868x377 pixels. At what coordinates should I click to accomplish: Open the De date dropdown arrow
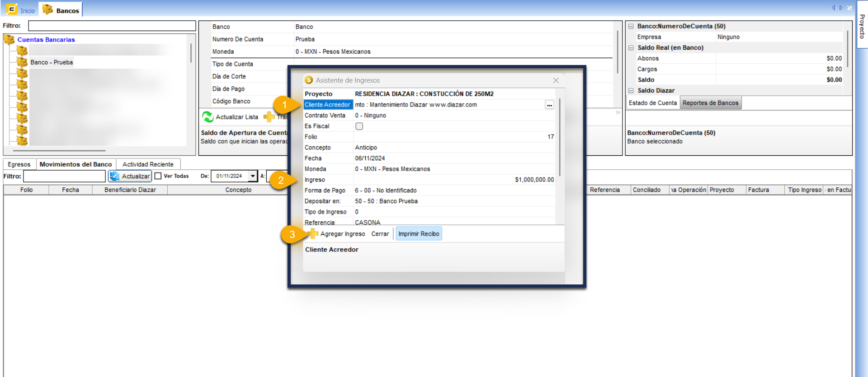pos(253,176)
